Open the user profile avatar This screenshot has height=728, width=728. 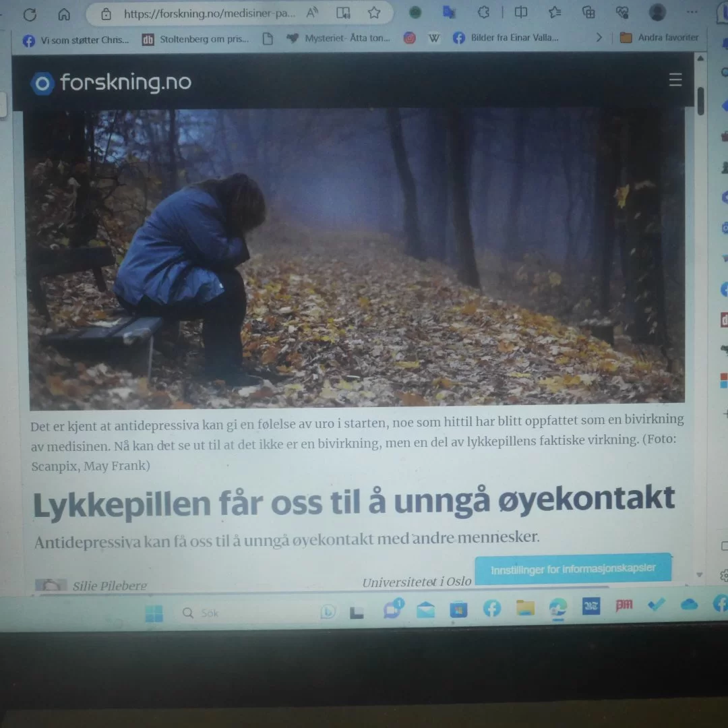tap(657, 12)
